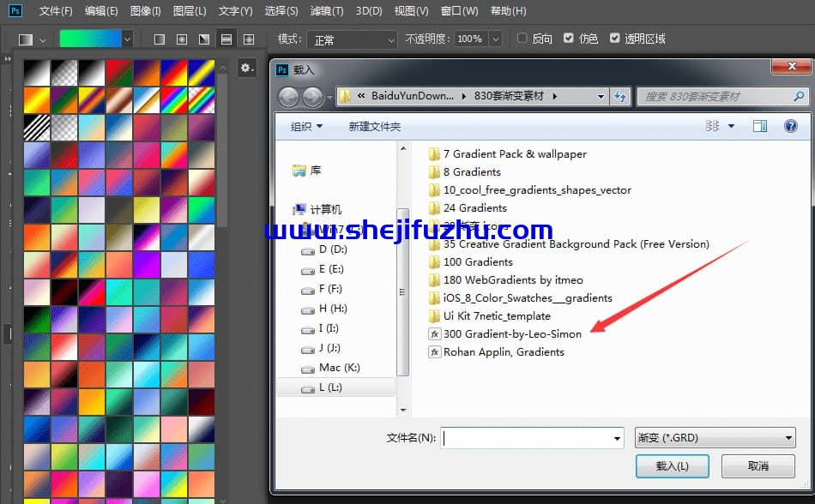Open the dialog help icon

[x=791, y=126]
